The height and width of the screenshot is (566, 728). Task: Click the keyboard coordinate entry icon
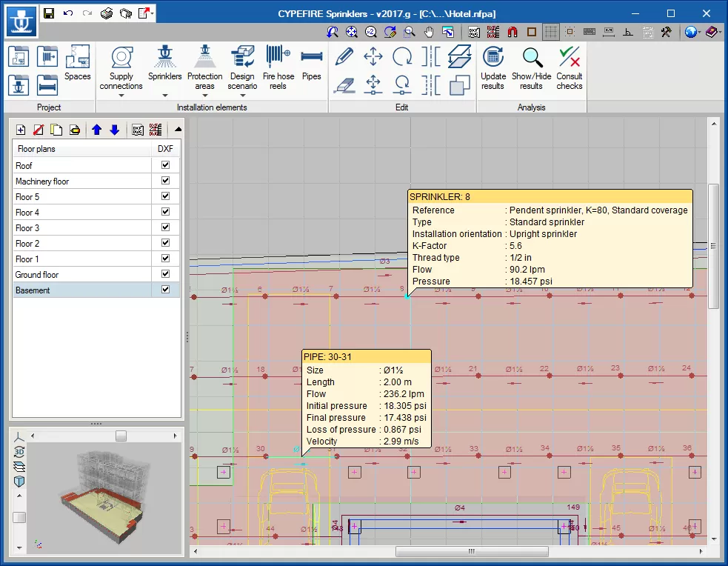tap(590, 32)
